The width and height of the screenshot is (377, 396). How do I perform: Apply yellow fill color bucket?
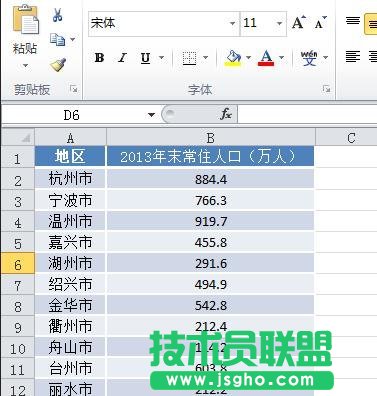(233, 58)
